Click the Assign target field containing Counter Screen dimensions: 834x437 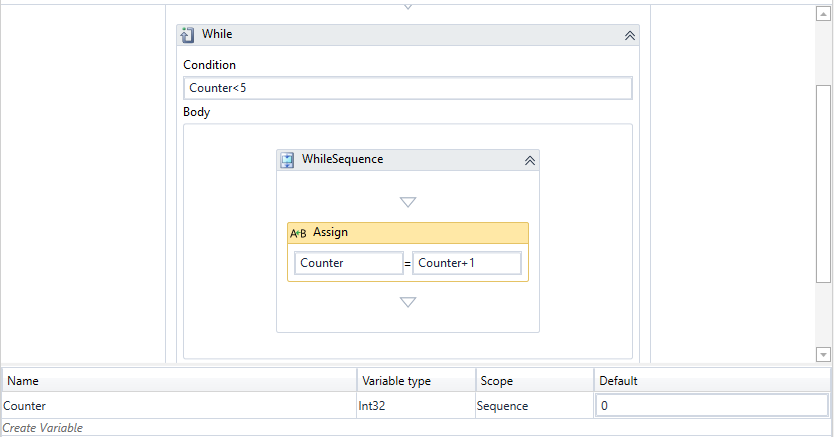click(349, 263)
